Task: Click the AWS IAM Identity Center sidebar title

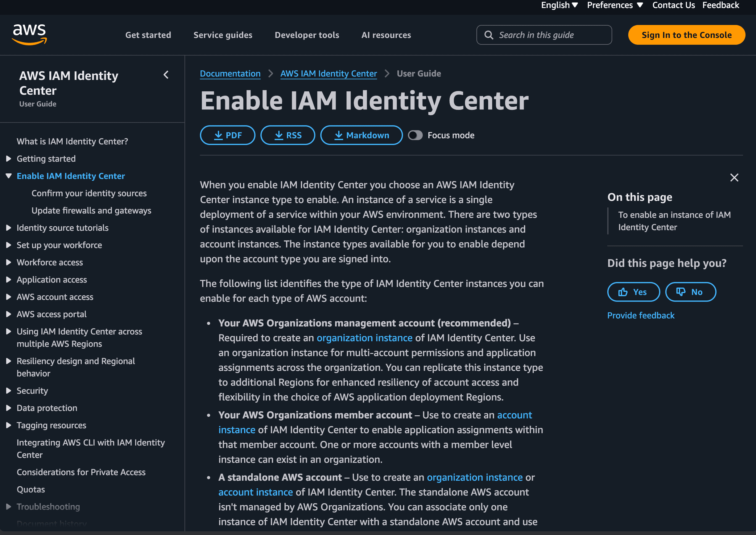Action: point(68,83)
